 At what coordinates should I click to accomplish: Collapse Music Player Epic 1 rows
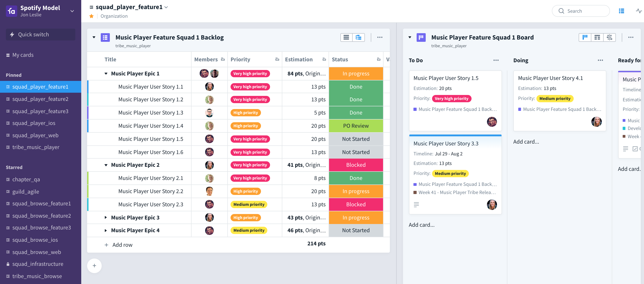pyautogui.click(x=106, y=74)
